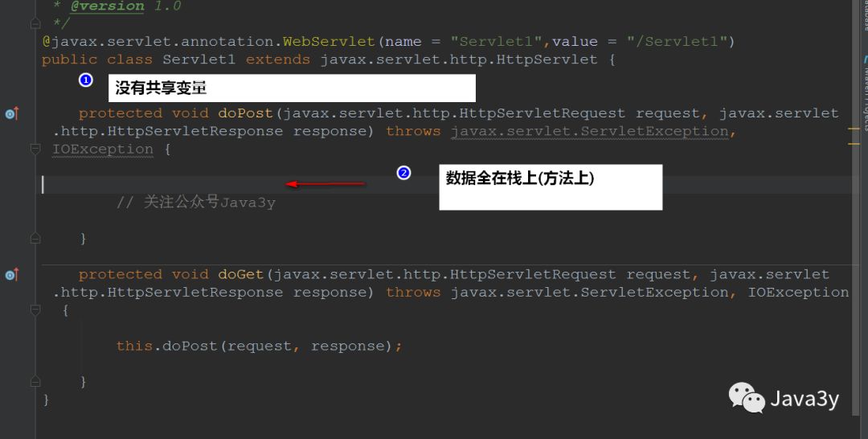Click the public keyword

[x=70, y=59]
